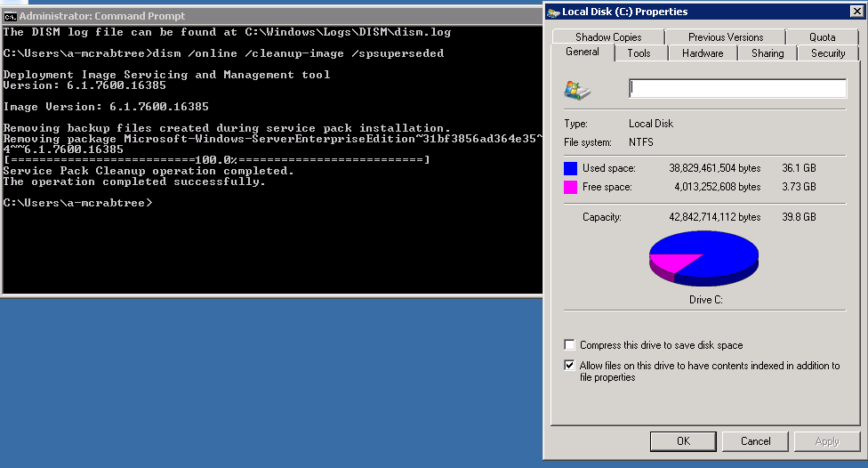Select the Sharing tab

click(768, 53)
